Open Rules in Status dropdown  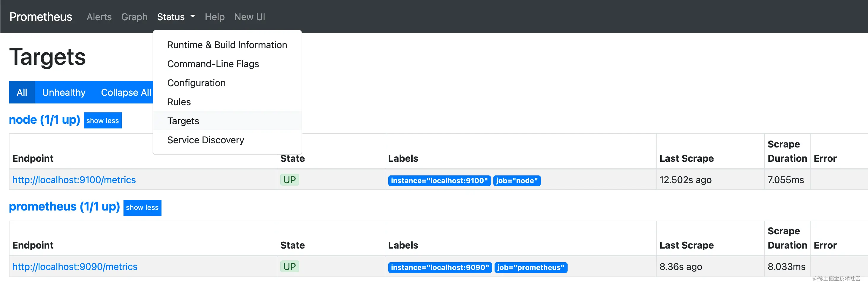tap(227, 102)
